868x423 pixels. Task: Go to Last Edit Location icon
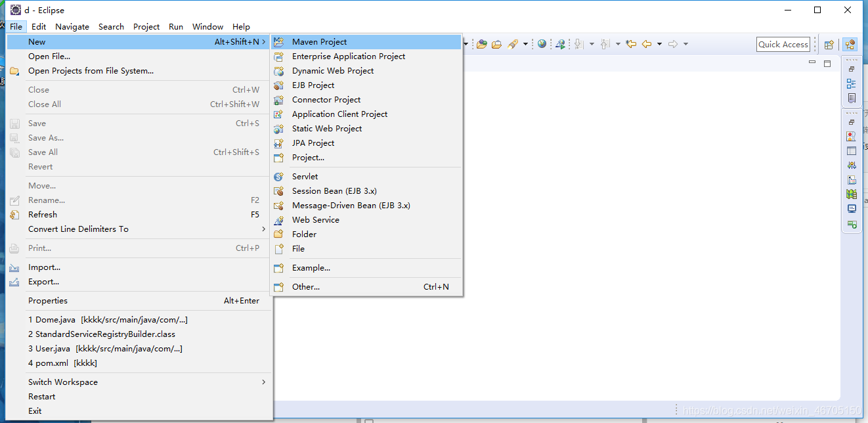[631, 44]
